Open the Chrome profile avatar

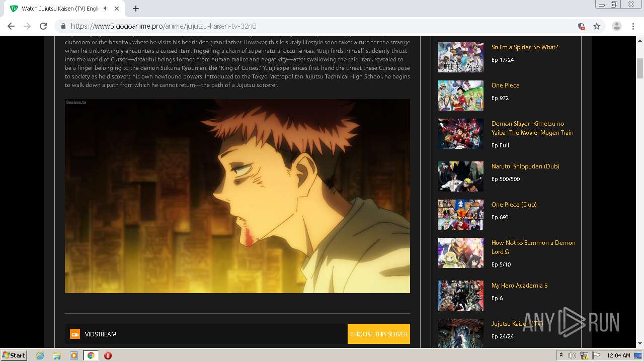point(617,26)
